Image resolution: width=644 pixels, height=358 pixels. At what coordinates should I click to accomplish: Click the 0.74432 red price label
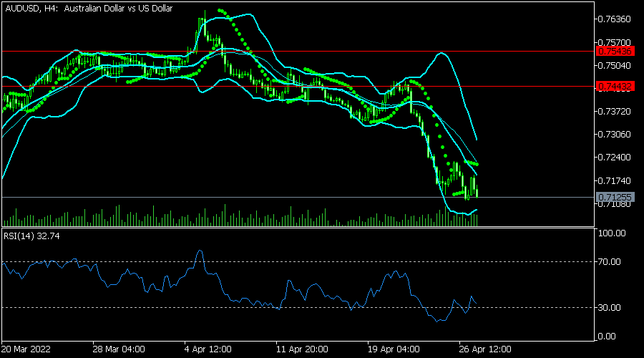(x=615, y=87)
